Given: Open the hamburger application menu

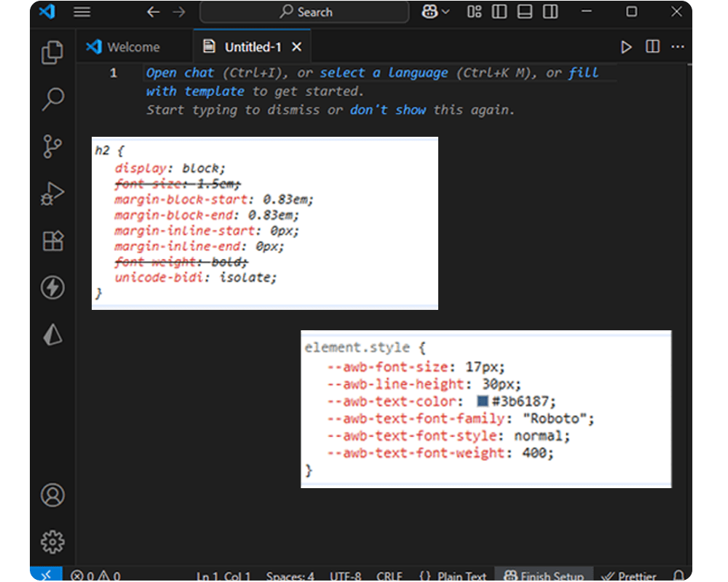Looking at the screenshot, I should coord(82,12).
